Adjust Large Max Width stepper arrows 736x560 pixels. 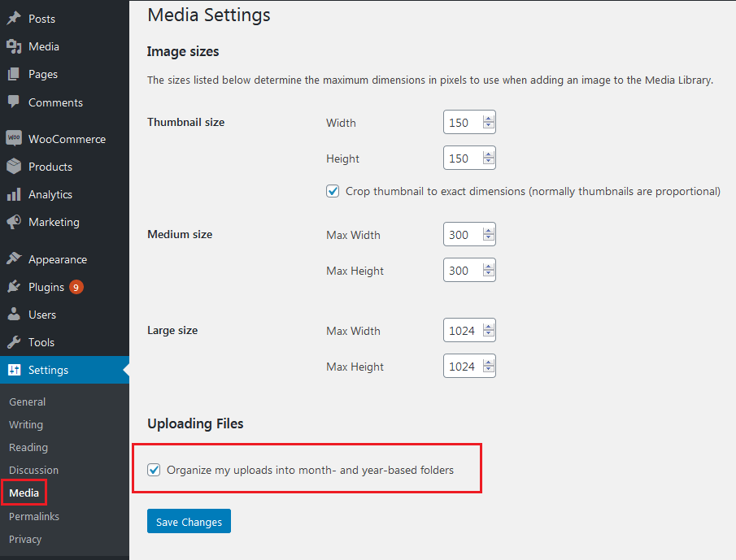pyautogui.click(x=489, y=330)
